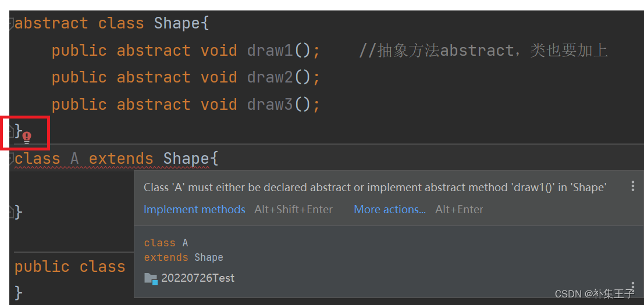Click fold end marker at class A's closing brace
The height and width of the screenshot is (305, 644).
click(11, 212)
